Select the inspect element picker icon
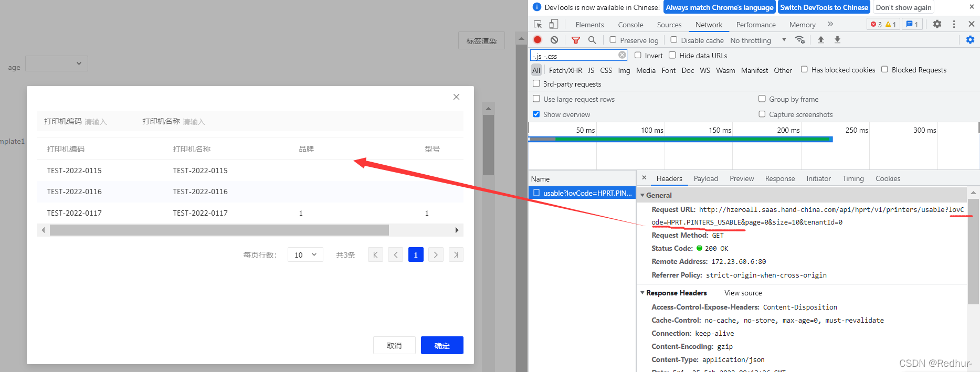Viewport: 980px width, 372px height. 538,24
